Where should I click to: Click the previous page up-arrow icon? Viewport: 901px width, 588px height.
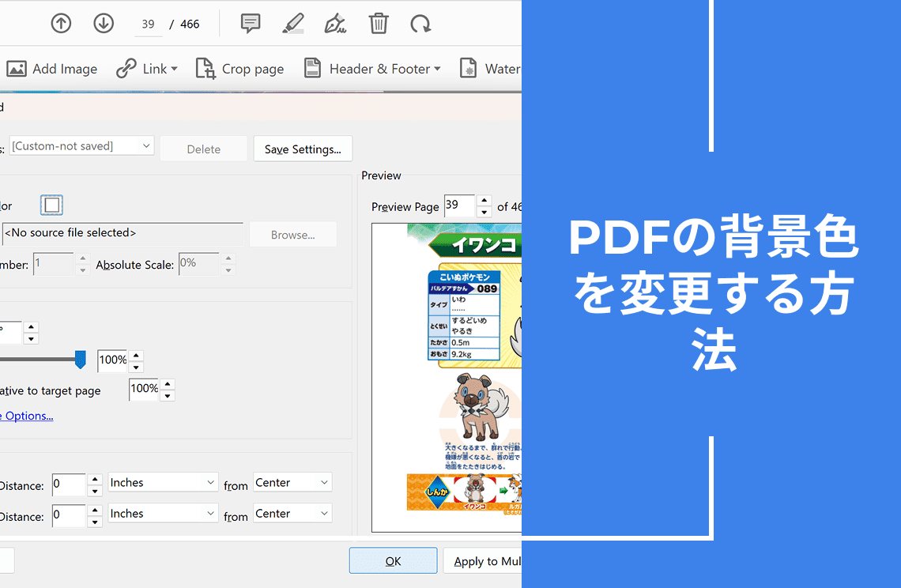click(x=61, y=24)
